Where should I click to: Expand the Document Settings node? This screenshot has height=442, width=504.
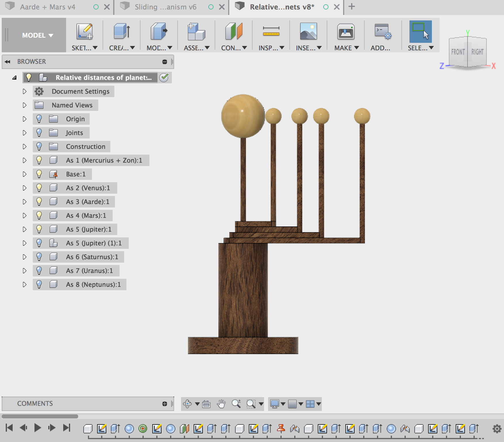click(x=24, y=91)
